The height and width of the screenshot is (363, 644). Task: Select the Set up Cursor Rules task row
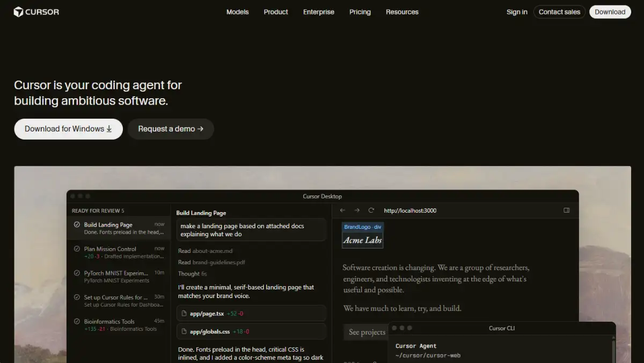[119, 301]
